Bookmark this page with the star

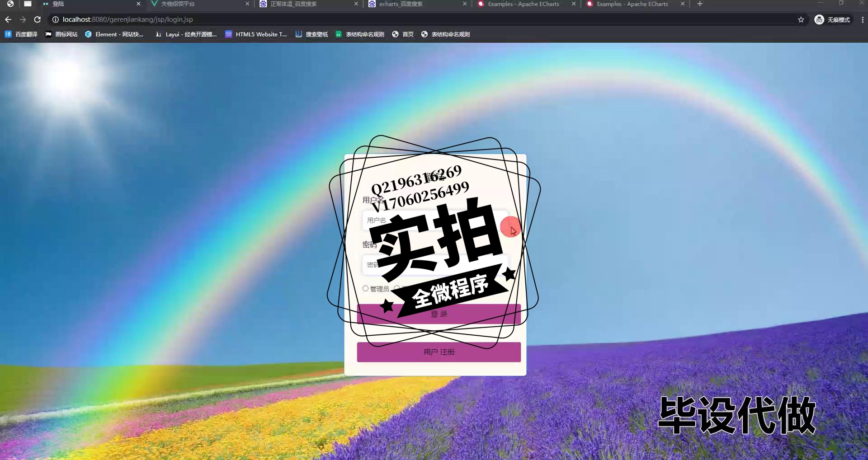801,19
